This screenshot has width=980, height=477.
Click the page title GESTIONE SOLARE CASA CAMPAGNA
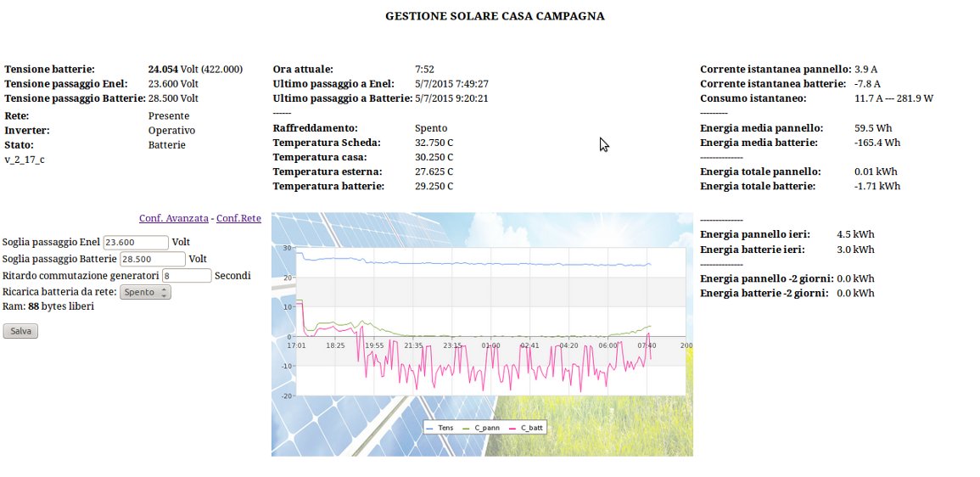tap(495, 16)
